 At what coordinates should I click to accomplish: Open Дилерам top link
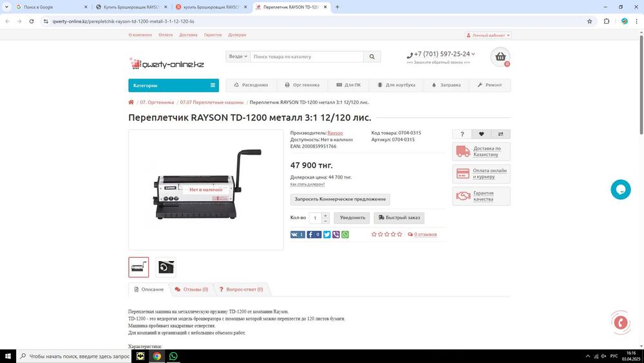(x=237, y=35)
